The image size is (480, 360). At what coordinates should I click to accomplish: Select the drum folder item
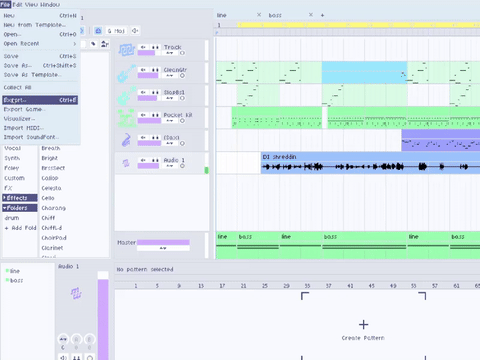(12, 218)
